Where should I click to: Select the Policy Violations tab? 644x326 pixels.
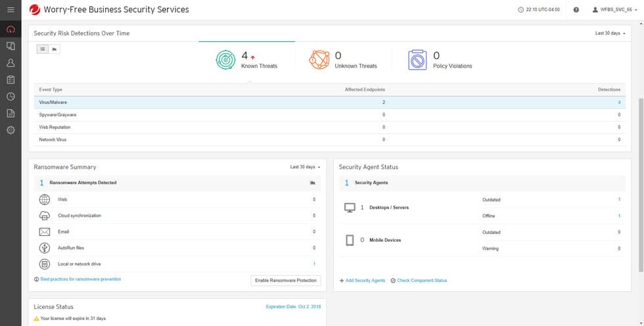click(x=440, y=60)
